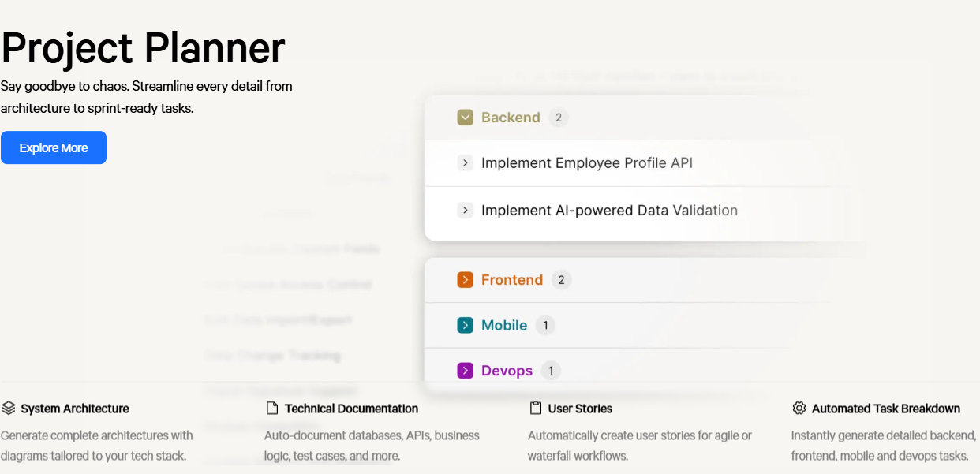Click the Backend count badge
Viewport: 980px width, 474px height.
(559, 118)
